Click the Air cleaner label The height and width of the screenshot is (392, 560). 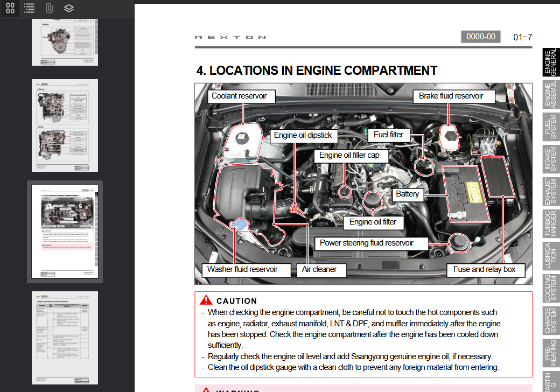coord(321,270)
